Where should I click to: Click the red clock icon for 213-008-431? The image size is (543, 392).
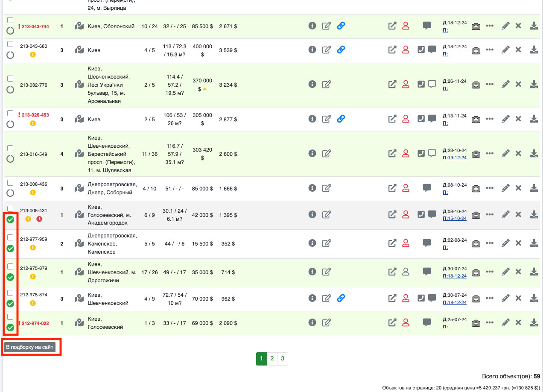pos(39,219)
